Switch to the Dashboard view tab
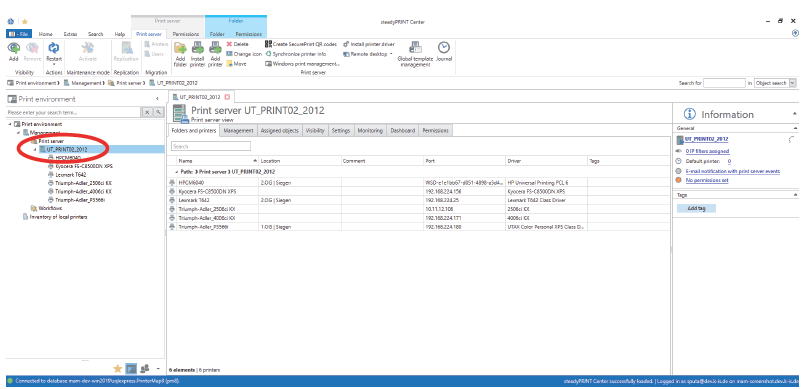Viewport: 804px width, 389px height. pyautogui.click(x=403, y=131)
